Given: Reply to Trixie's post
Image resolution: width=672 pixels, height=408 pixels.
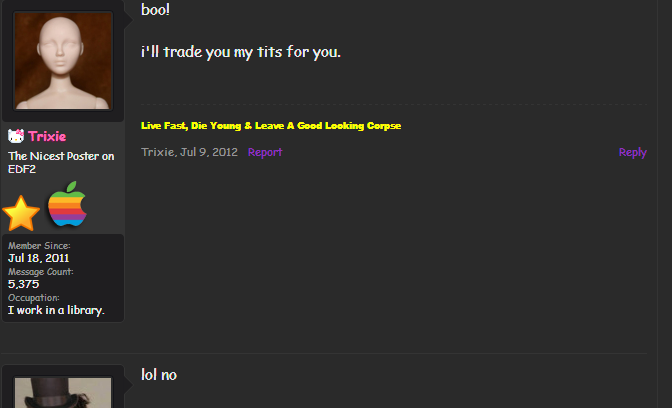Looking at the screenshot, I should 633,153.
